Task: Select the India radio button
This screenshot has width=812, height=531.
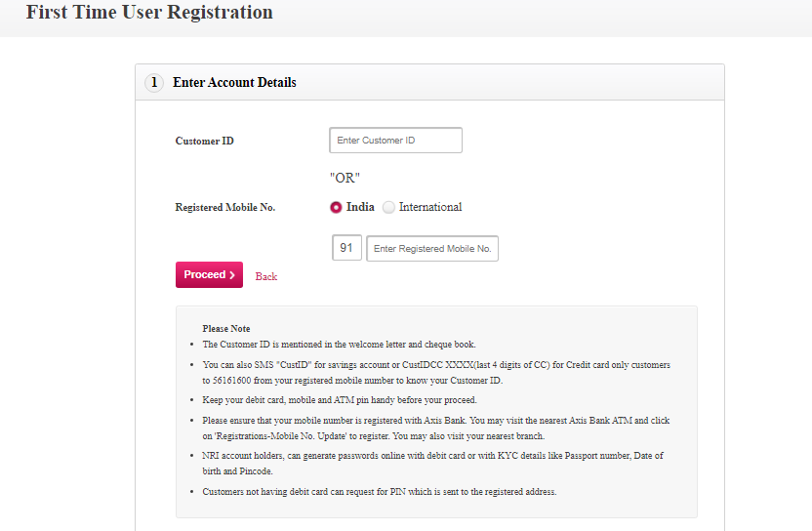Action: [336, 207]
